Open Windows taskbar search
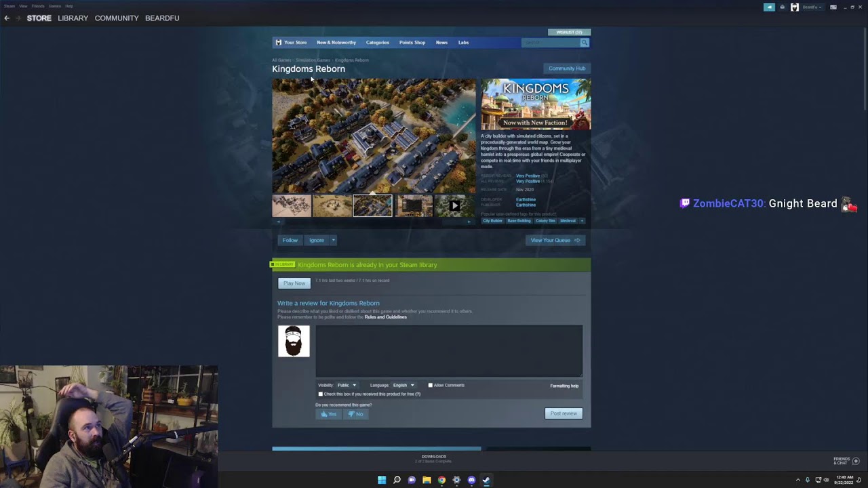Screen dimensions: 868x488 (x=397, y=480)
